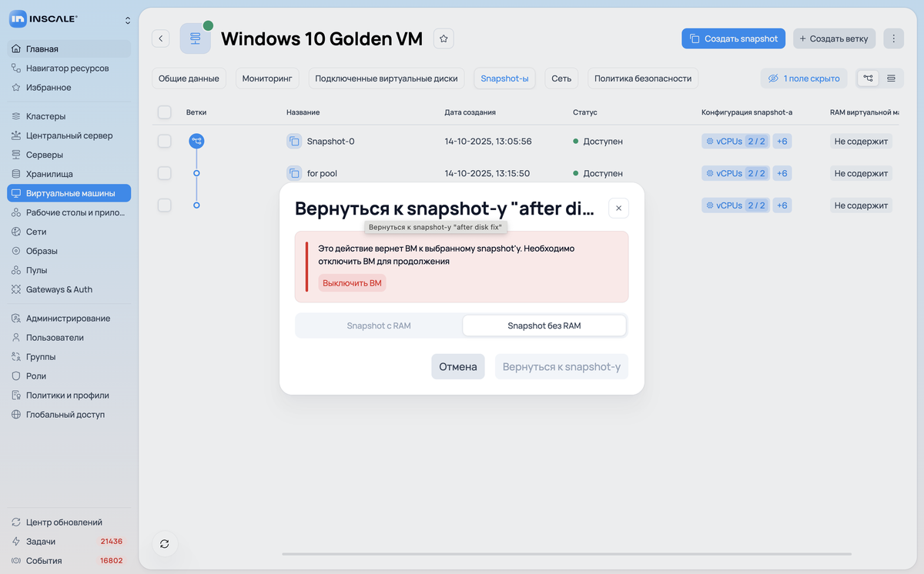This screenshot has width=924, height=574.
Task: Click the Snapshot-0 snapshot icon
Action: [x=294, y=142]
